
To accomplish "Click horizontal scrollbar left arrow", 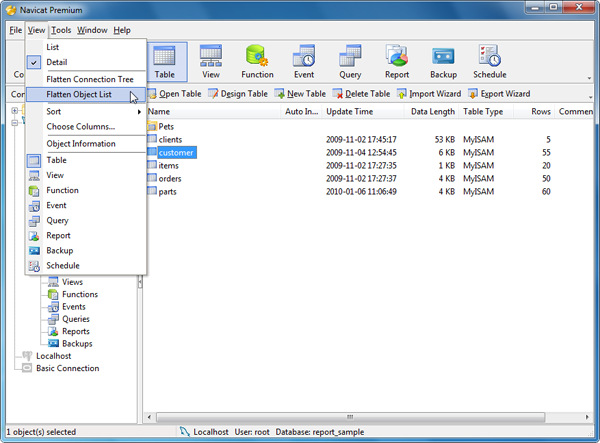I will point(149,417).
